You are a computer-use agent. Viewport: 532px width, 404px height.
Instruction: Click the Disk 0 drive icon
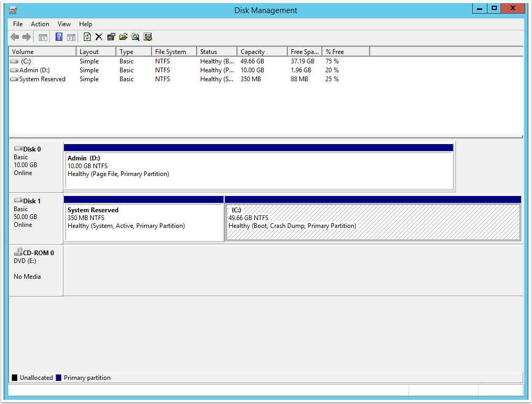tap(18, 149)
